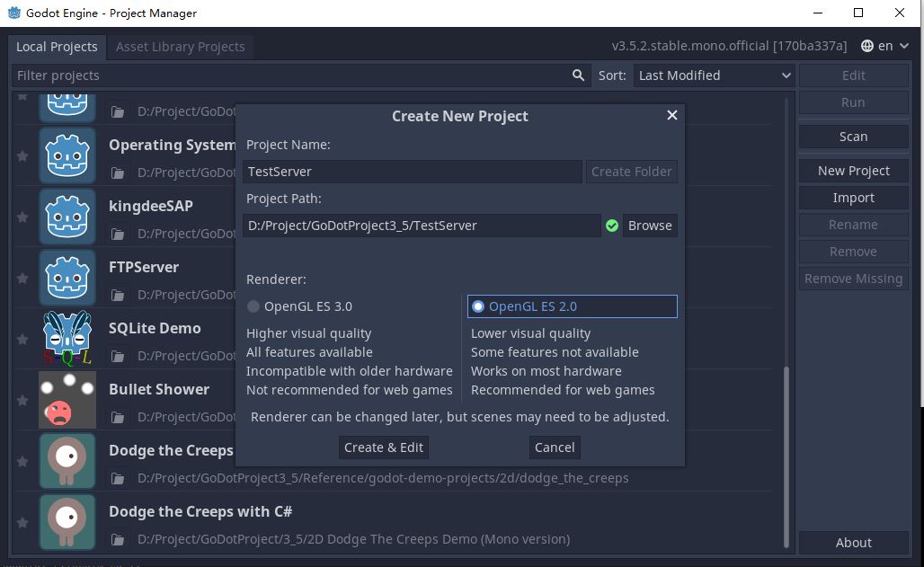Favorite the kingdeeSAP project star
Viewport: 924px width, 567px height.
click(22, 217)
